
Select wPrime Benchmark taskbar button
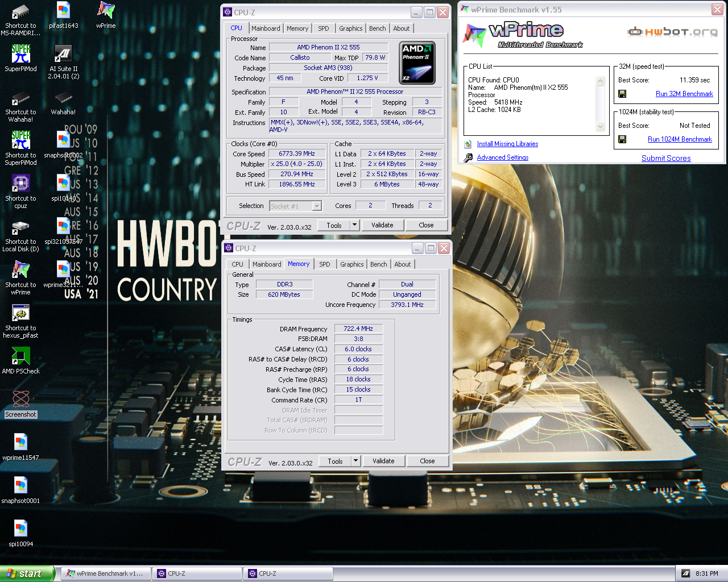point(106,573)
